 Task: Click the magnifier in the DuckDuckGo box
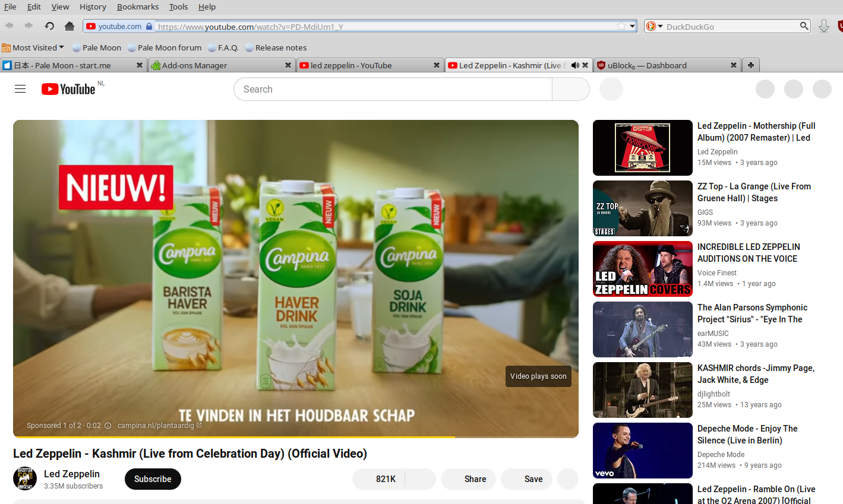pos(804,26)
